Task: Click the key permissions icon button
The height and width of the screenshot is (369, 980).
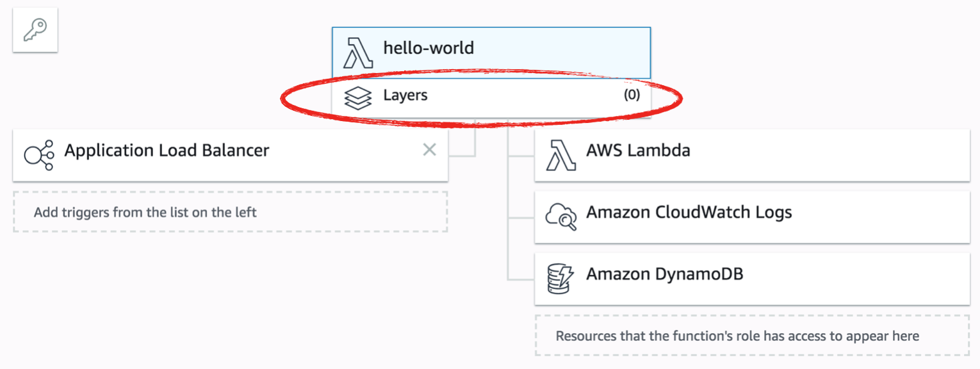Action: 35,30
